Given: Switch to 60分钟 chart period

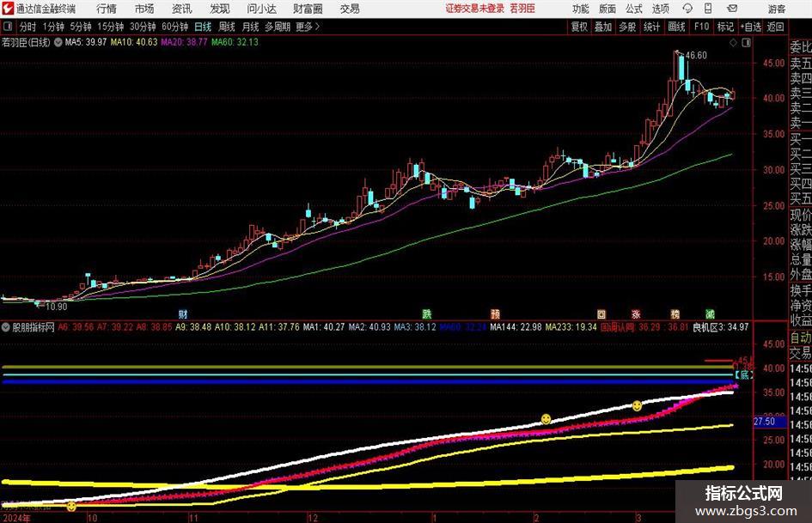Looking at the screenshot, I should [175, 27].
